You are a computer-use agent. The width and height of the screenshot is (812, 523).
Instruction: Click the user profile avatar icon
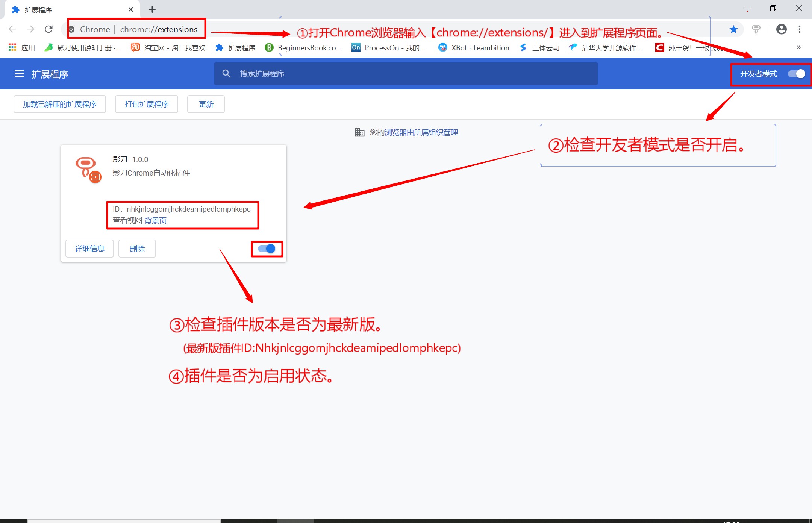(782, 29)
